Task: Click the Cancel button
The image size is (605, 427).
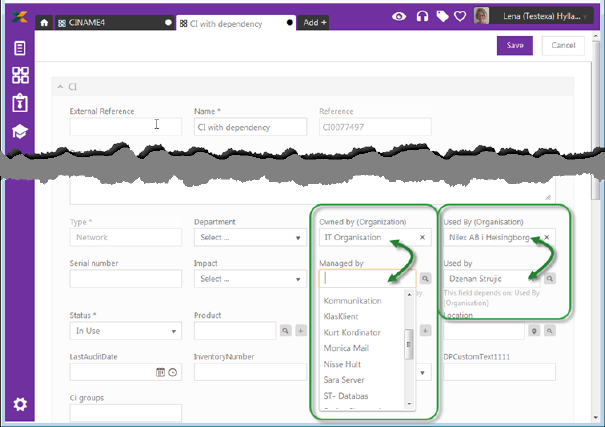Action: coord(563,45)
